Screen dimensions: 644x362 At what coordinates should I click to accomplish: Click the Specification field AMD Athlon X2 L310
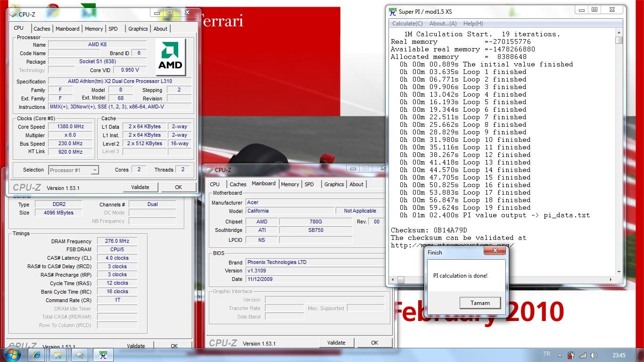click(x=120, y=81)
